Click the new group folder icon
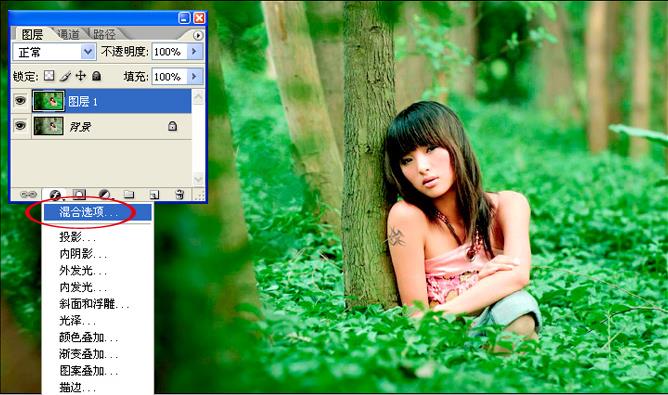This screenshot has height=395, width=668. (129, 195)
